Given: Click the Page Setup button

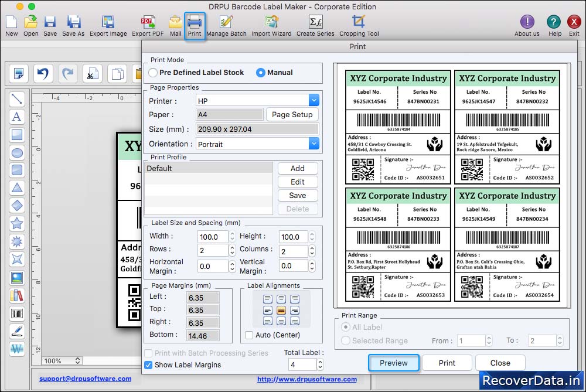Looking at the screenshot, I should tap(292, 114).
